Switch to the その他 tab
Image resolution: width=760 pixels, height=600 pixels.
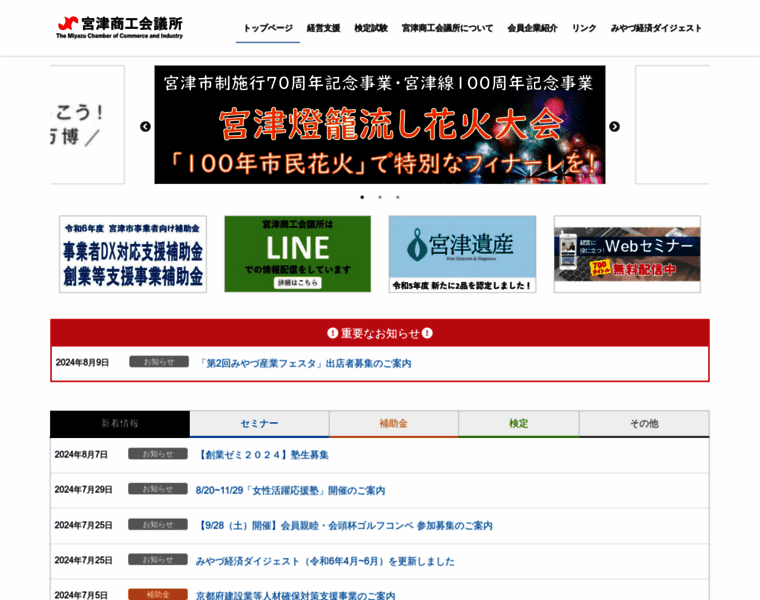[644, 424]
